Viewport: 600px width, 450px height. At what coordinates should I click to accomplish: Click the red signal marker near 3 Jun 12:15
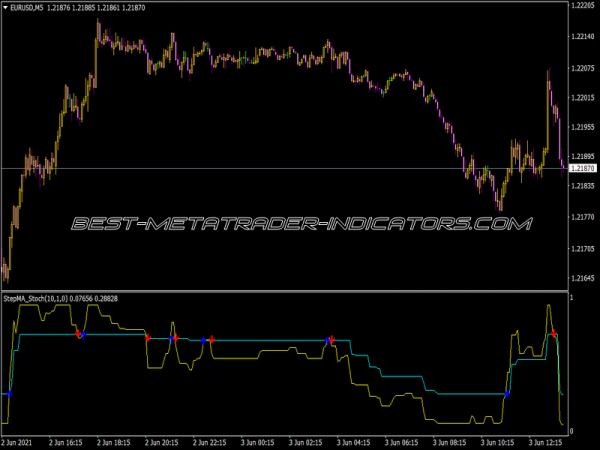click(554, 334)
